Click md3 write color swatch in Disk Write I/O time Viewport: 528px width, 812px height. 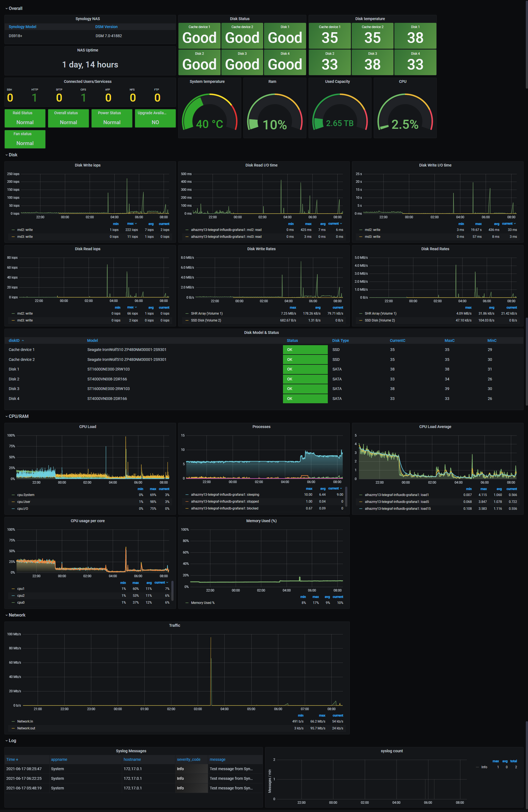point(361,236)
